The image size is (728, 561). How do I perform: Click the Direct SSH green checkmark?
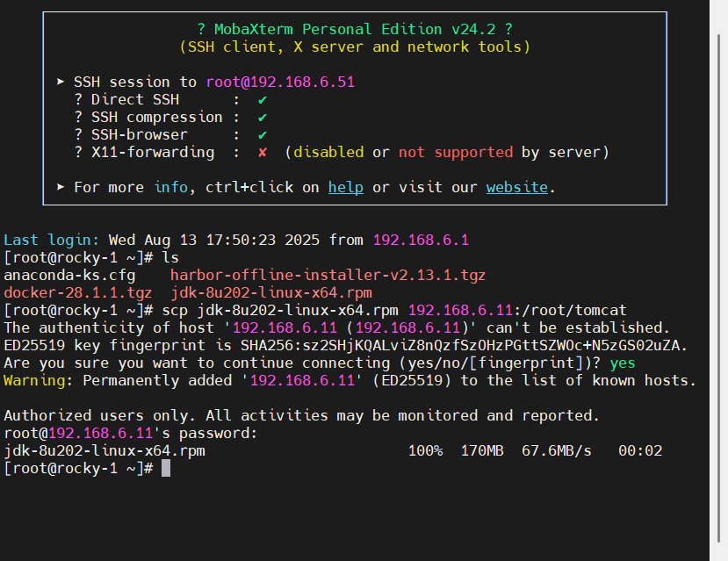pyautogui.click(x=263, y=100)
